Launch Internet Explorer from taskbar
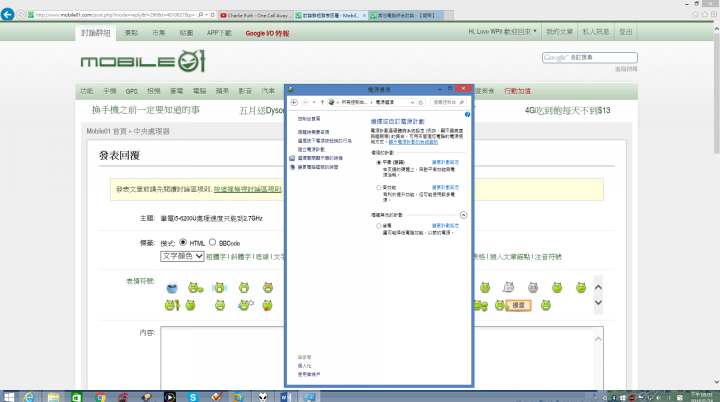This screenshot has width=720, height=402. (29, 397)
